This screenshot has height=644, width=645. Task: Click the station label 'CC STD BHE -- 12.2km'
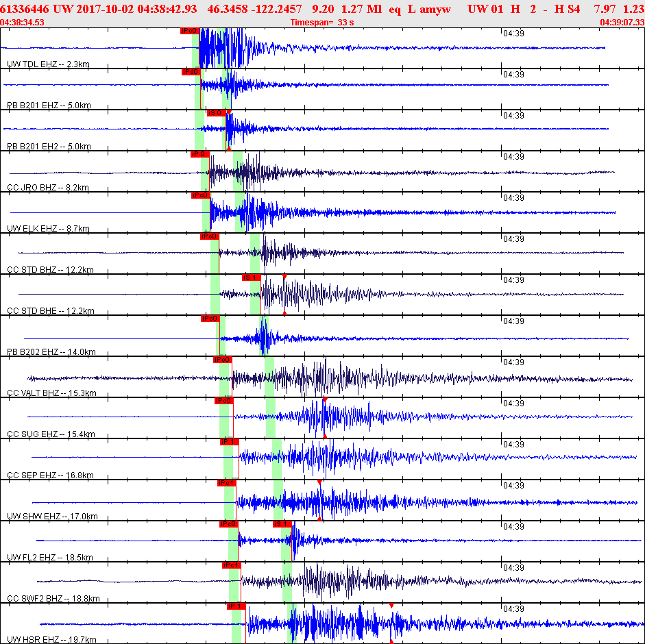[51, 311]
